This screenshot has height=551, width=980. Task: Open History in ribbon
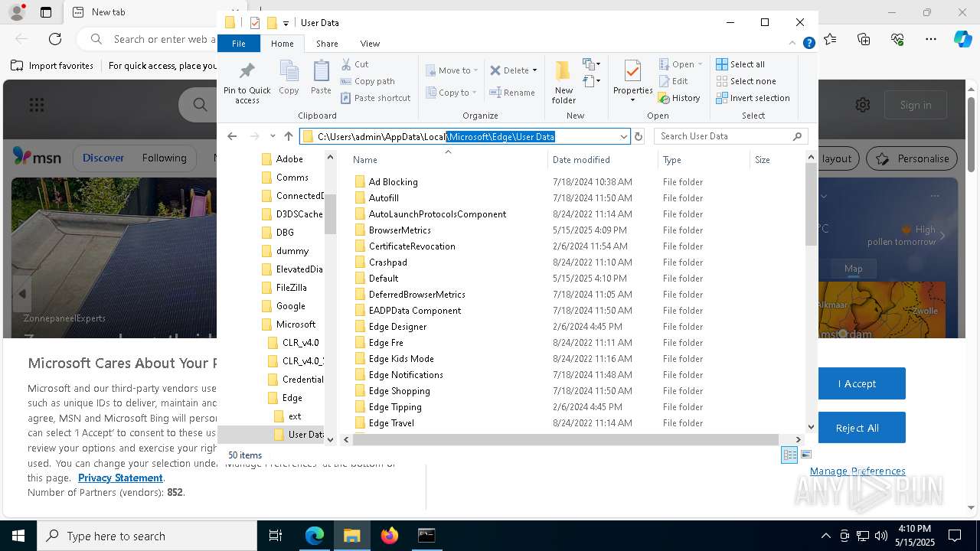(x=679, y=98)
